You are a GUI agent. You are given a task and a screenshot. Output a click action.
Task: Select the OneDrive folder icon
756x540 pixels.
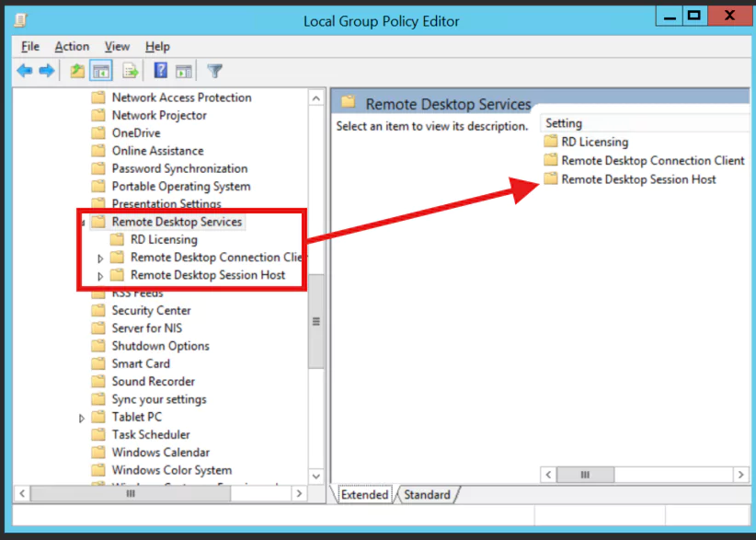coord(98,133)
